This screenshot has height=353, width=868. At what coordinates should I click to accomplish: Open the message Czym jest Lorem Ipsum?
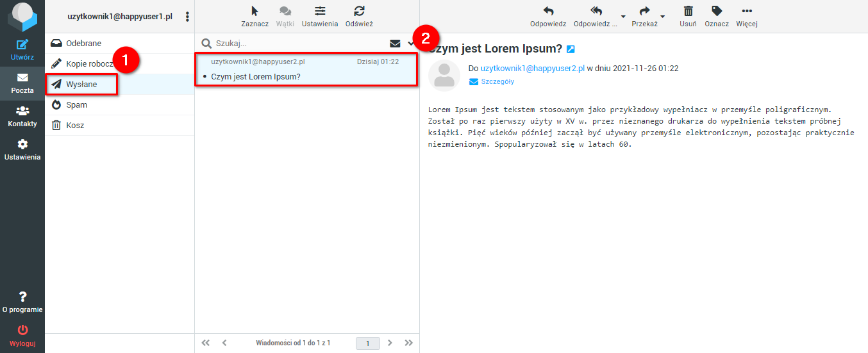(x=255, y=77)
